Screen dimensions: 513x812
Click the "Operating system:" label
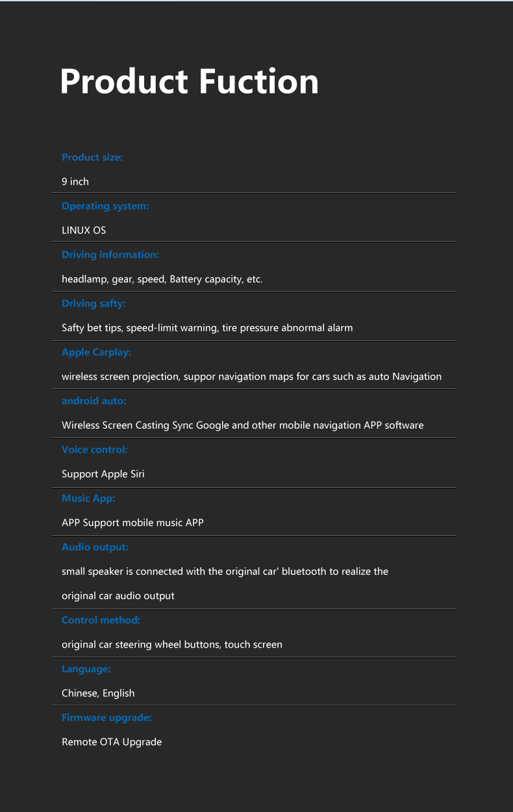click(x=105, y=206)
